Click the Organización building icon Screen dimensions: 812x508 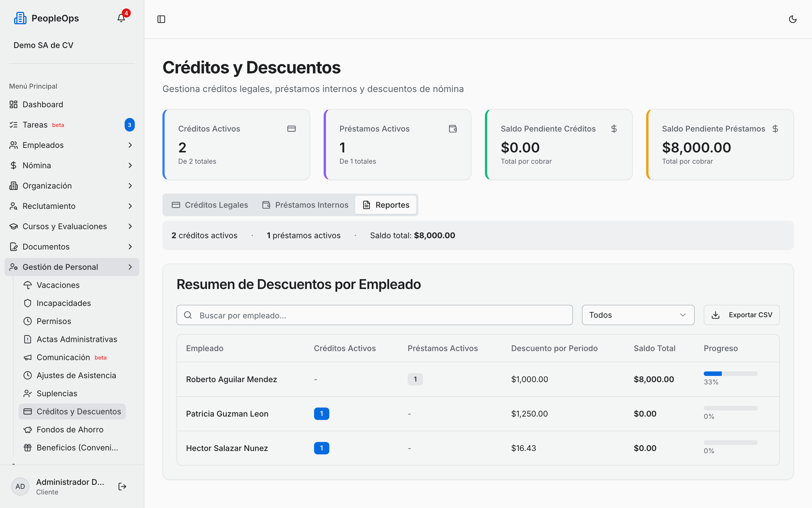tap(14, 186)
